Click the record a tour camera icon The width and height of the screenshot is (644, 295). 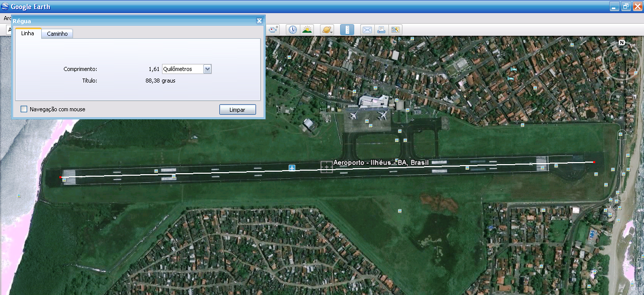[273, 30]
